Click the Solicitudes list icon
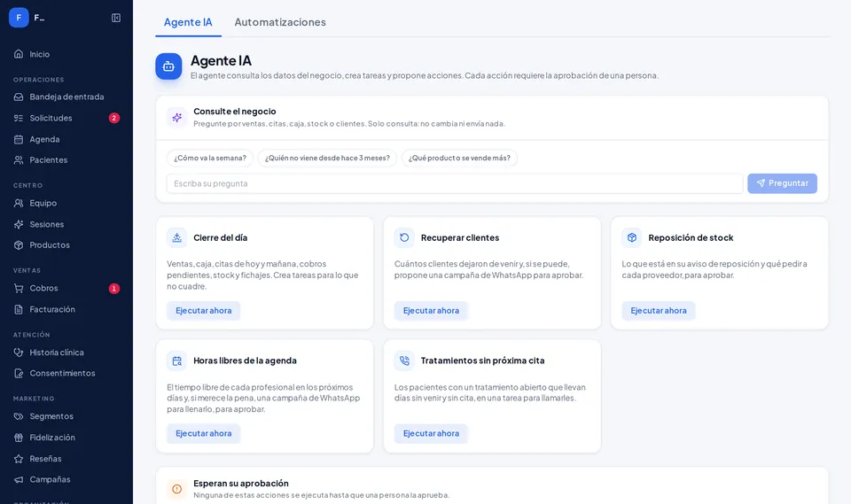Viewport: 851px width, 504px height. (x=19, y=118)
